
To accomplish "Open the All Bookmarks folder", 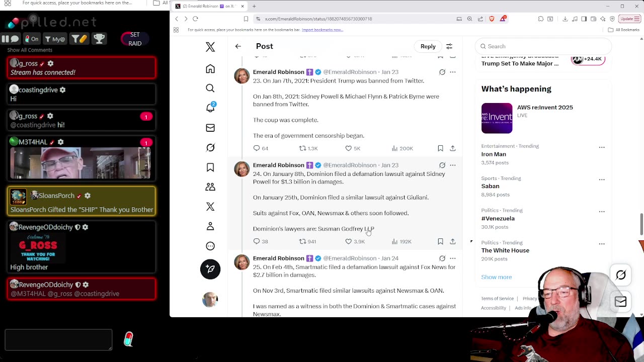I will tap(623, 30).
